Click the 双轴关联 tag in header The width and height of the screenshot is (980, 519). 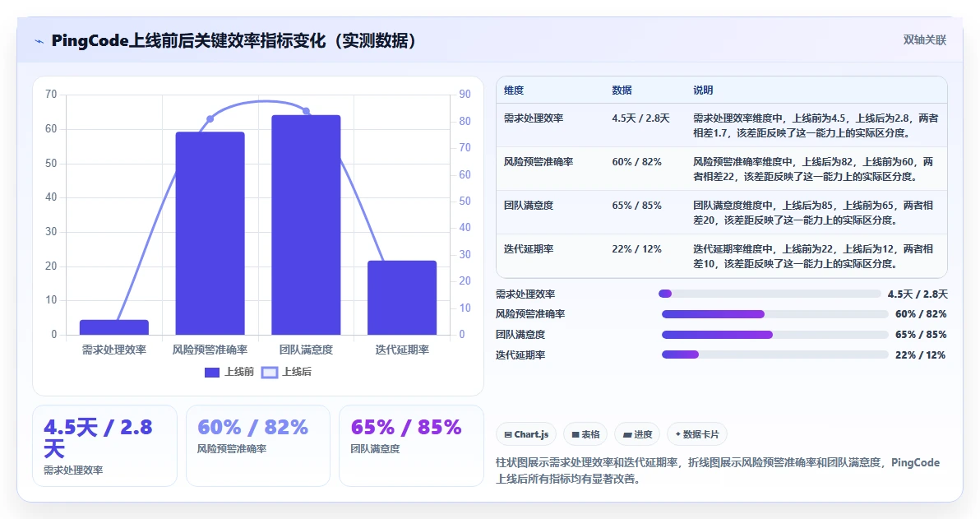click(924, 40)
